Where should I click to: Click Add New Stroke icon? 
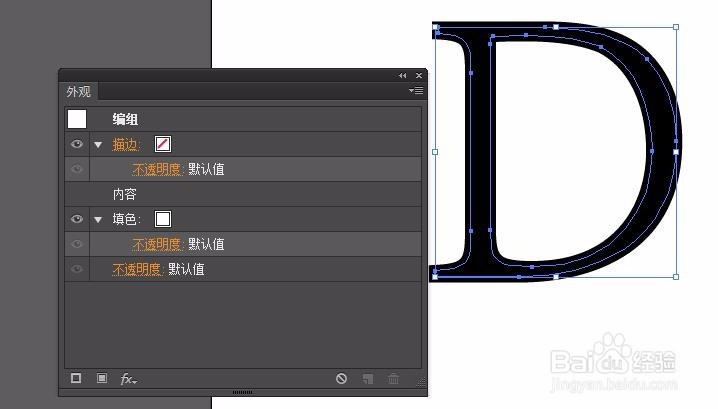point(76,378)
